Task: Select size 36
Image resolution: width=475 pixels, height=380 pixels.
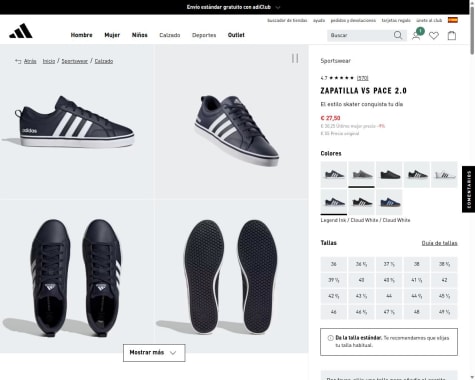Action: pos(334,264)
